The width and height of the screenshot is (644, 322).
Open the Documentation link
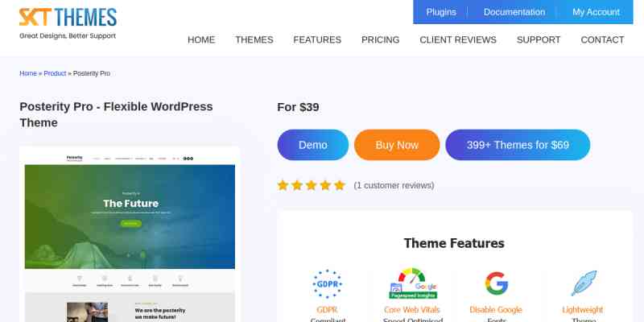tap(514, 12)
